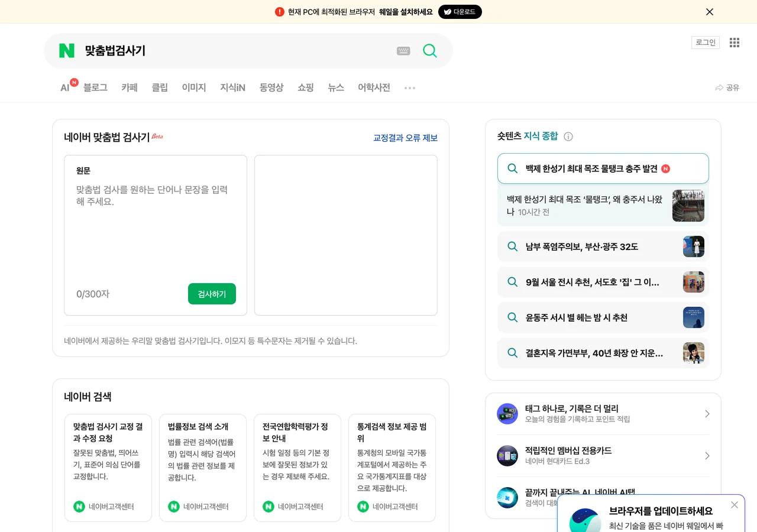The height and width of the screenshot is (532, 757).
Task: Click the 태그 하나로 promo round icon
Action: 507,414
